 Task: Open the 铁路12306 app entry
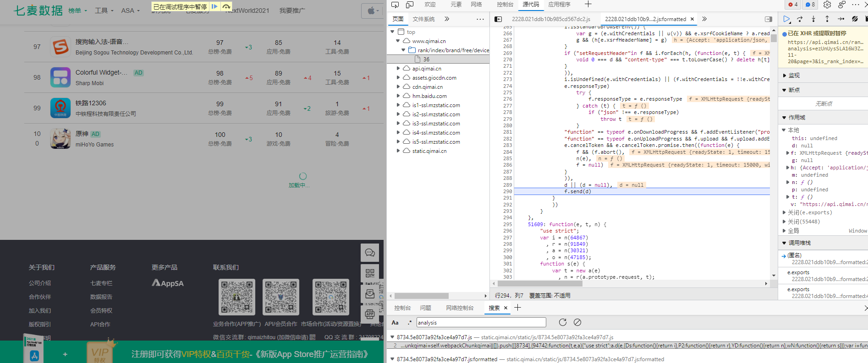tap(91, 103)
